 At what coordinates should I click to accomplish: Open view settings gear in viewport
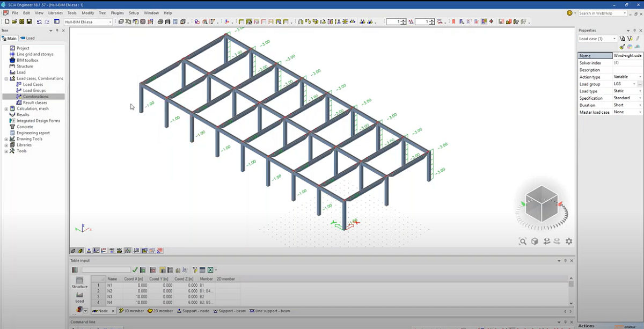tap(569, 242)
